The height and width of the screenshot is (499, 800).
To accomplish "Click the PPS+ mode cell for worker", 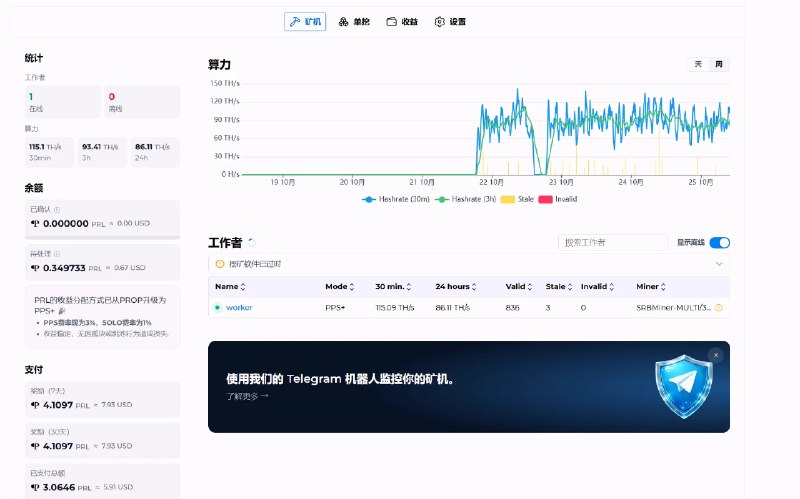I will [x=335, y=308].
